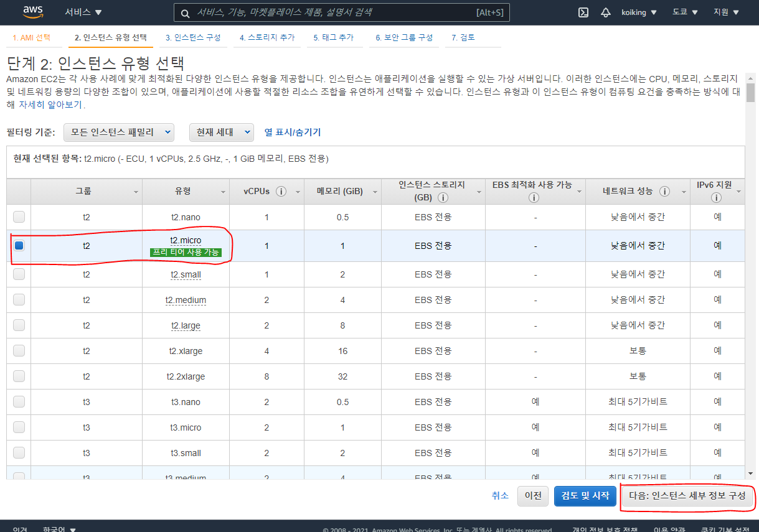Click the vCPUs column info icon

(x=281, y=192)
